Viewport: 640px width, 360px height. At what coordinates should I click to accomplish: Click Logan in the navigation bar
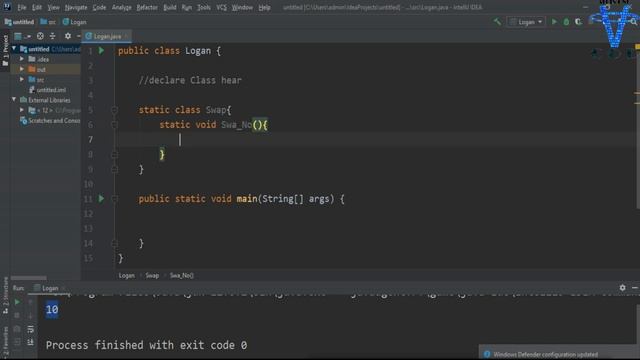[x=74, y=22]
